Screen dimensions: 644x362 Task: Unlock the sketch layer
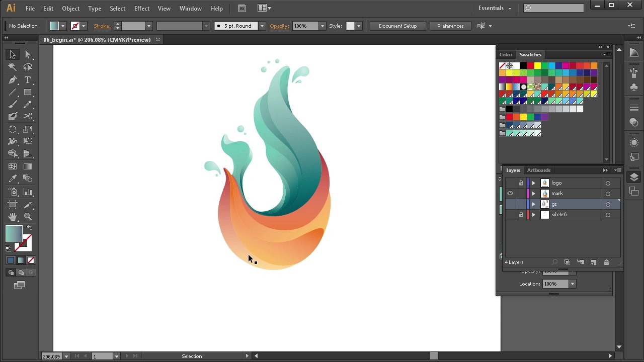coord(521,215)
